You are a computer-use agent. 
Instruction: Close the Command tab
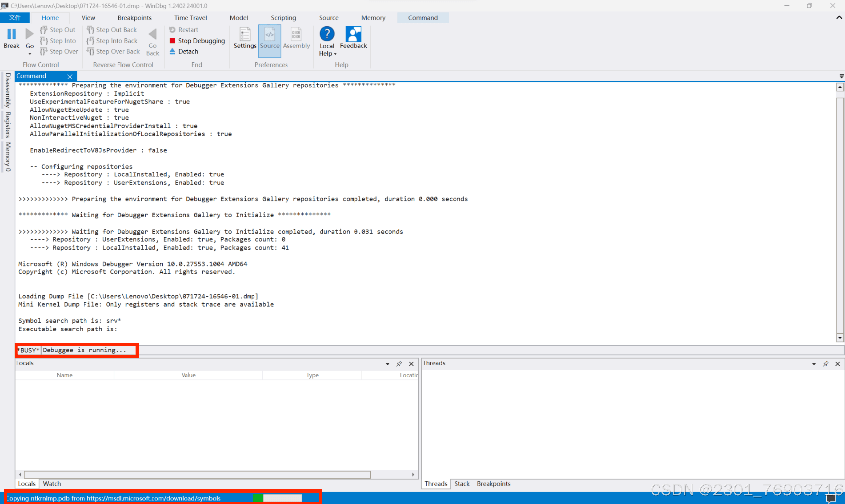click(x=70, y=77)
